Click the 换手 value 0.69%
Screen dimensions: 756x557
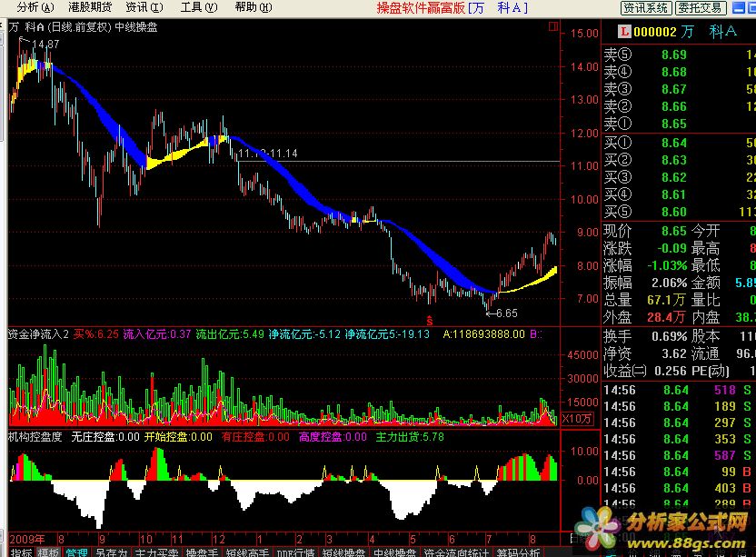[x=670, y=336]
